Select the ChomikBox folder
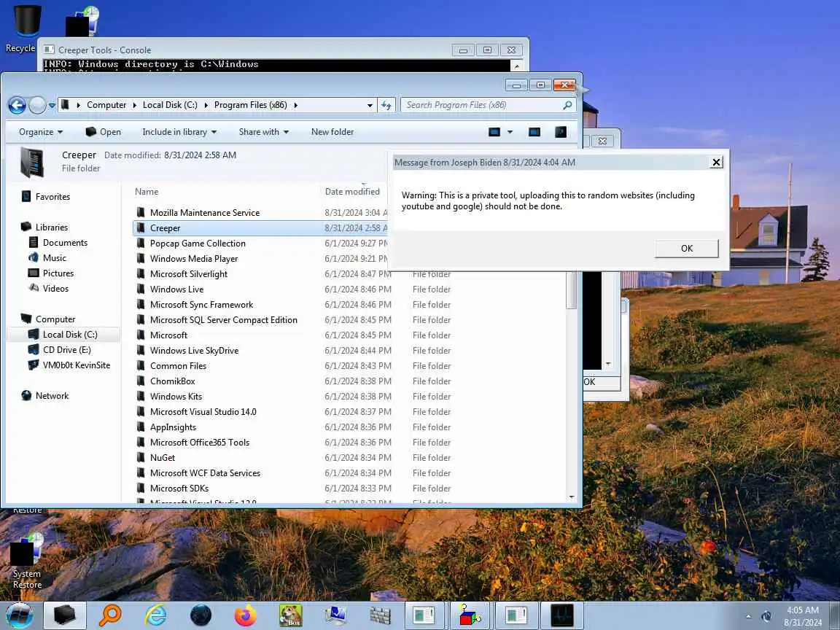The width and height of the screenshot is (840, 630). click(x=173, y=381)
